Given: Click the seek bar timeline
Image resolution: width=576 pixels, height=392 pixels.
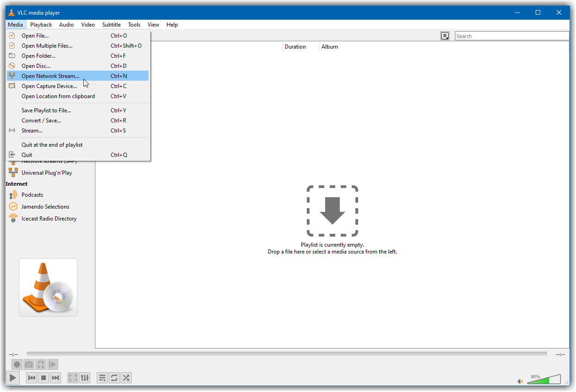Looking at the screenshot, I should (287, 354).
